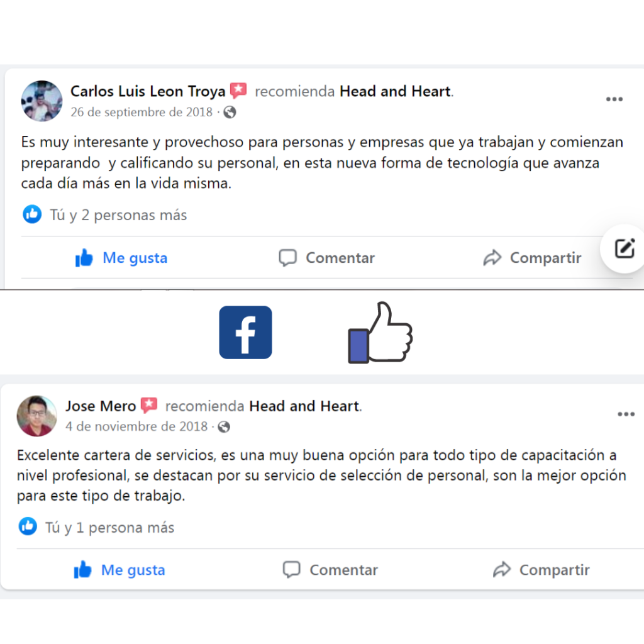
Task: Open three-dots options menu on Jose's post
Action: coord(626,414)
